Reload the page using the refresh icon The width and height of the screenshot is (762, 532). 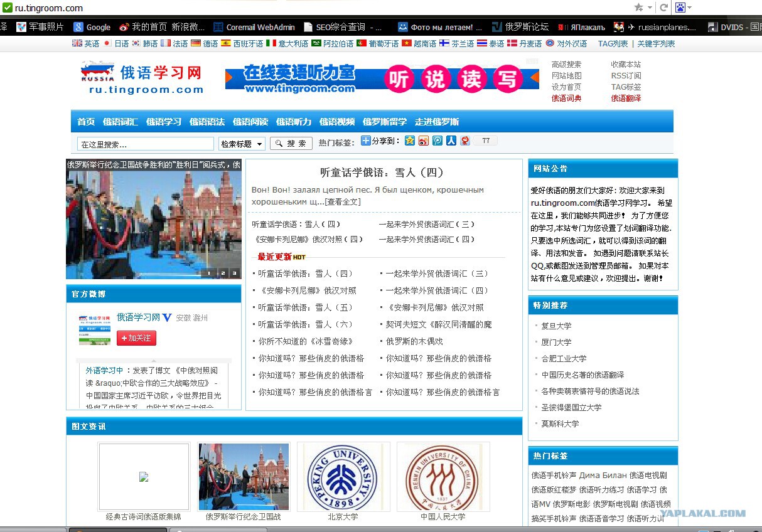pos(663,8)
